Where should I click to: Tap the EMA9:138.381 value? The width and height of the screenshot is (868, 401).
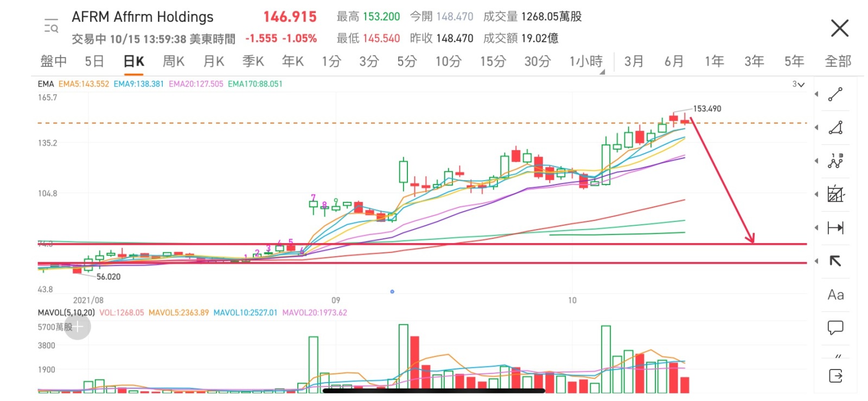(x=138, y=84)
